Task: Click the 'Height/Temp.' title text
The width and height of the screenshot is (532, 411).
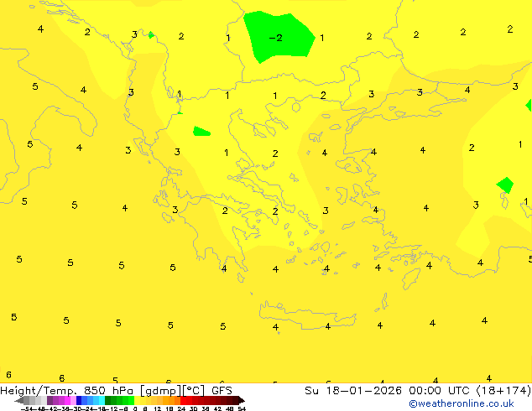Action: (39, 391)
